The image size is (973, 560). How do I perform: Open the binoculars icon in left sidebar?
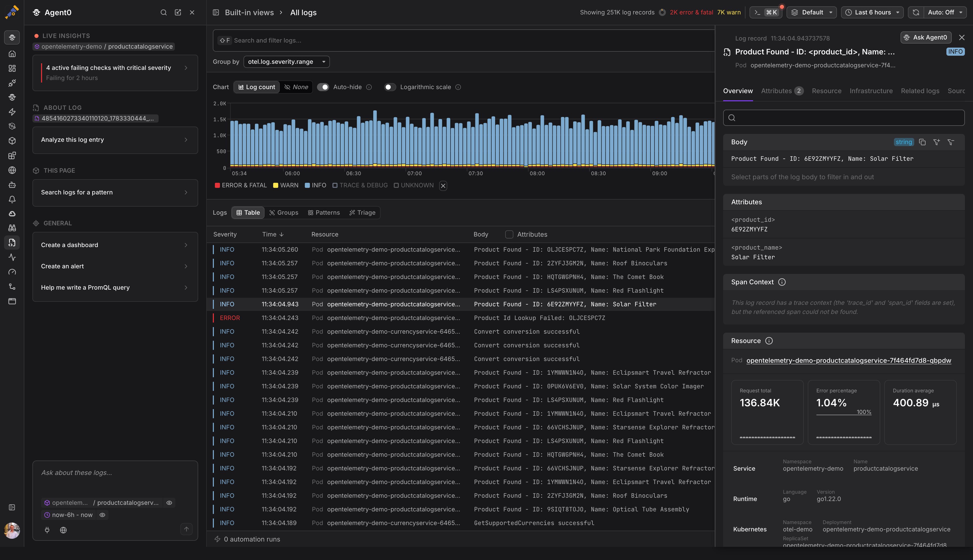[12, 228]
